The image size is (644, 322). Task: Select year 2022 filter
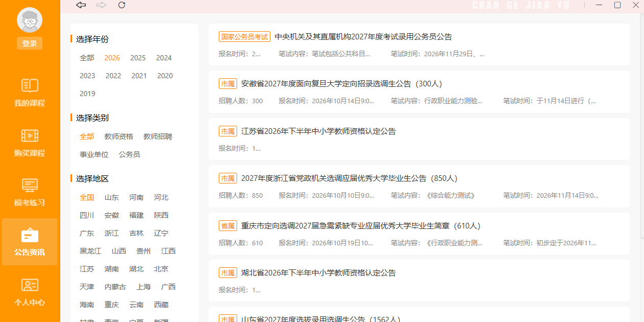(113, 76)
